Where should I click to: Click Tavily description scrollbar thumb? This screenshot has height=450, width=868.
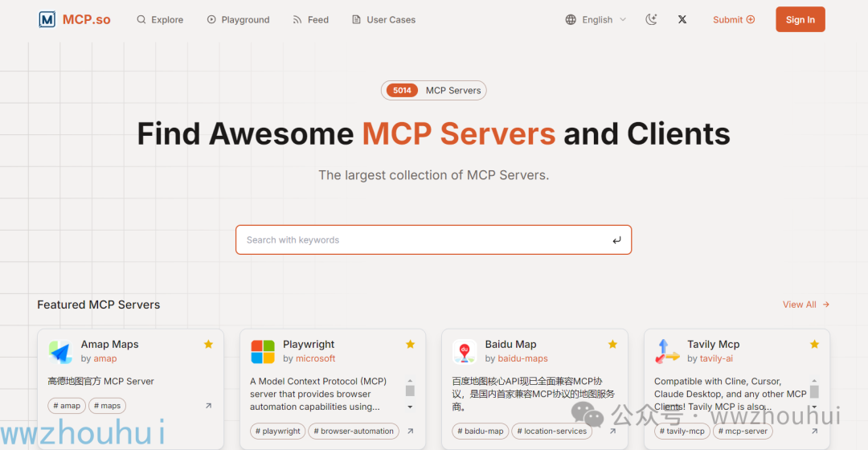tap(814, 392)
